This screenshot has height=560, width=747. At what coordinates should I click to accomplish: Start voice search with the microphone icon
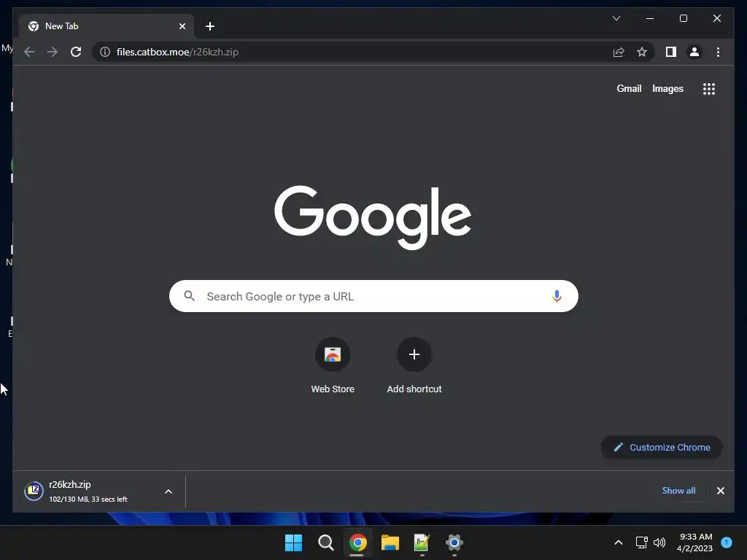click(557, 296)
